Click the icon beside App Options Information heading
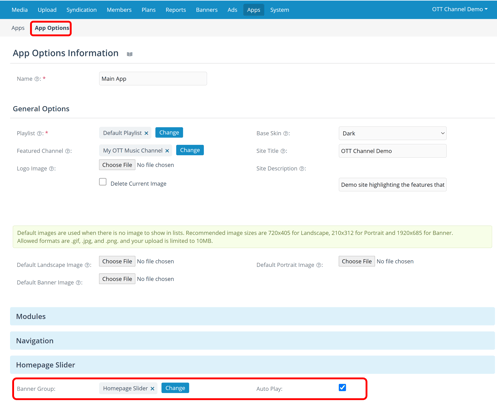This screenshot has height=409, width=497. click(x=130, y=54)
